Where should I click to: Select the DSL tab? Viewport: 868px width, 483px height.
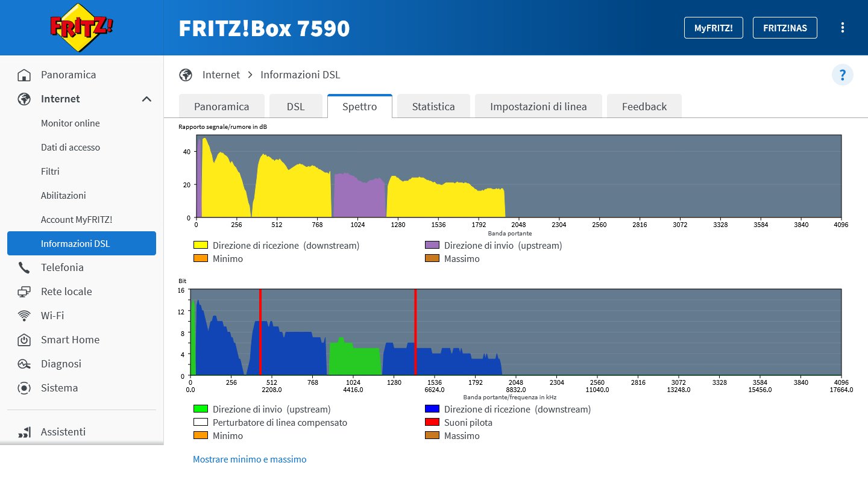(295, 107)
